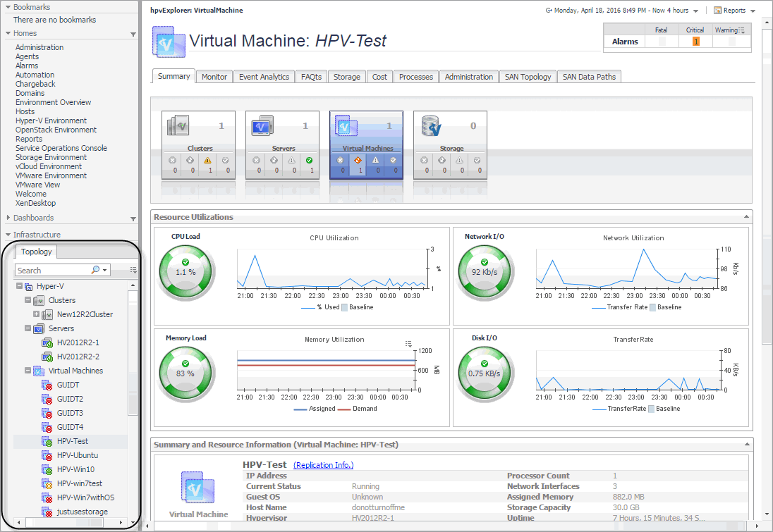The image size is (773, 532).
Task: Open the Reports dropdown arrow
Action: click(x=753, y=11)
